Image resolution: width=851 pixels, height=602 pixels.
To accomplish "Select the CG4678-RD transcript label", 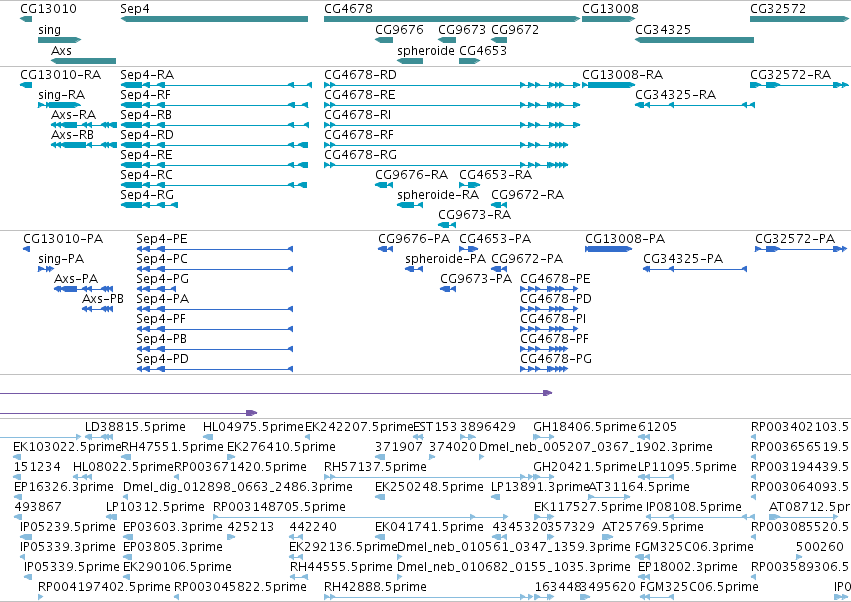I will point(360,75).
